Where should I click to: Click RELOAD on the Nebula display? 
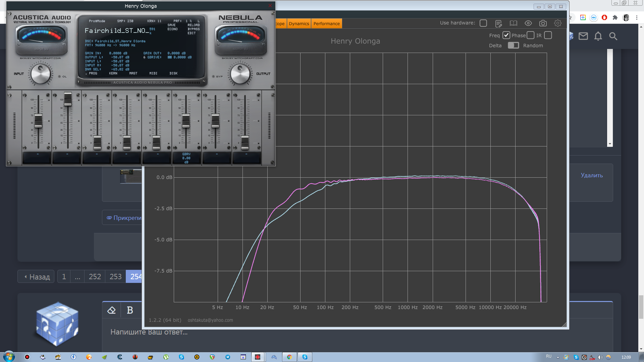click(194, 25)
